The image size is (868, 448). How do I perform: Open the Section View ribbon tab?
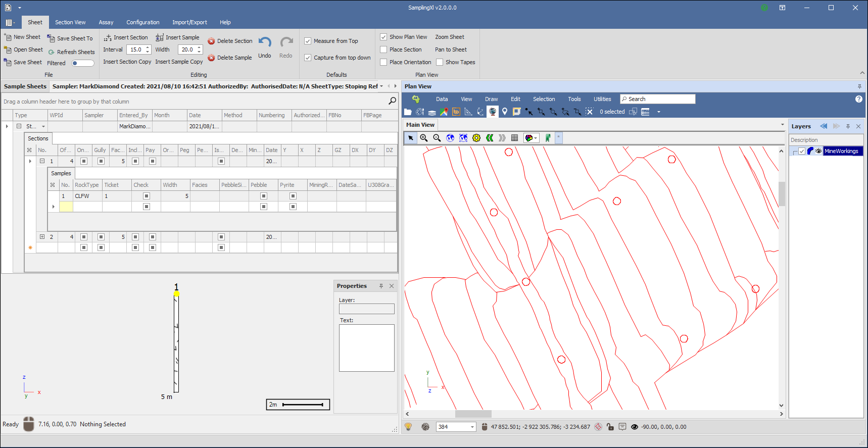(x=70, y=22)
